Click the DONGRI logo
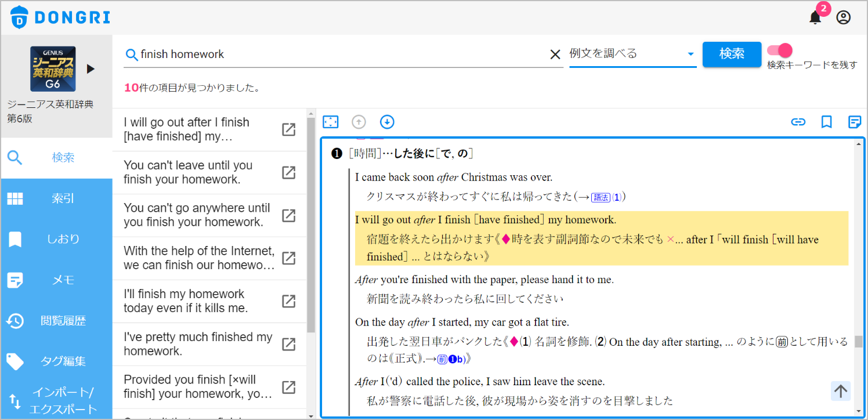The width and height of the screenshot is (868, 420). (60, 17)
